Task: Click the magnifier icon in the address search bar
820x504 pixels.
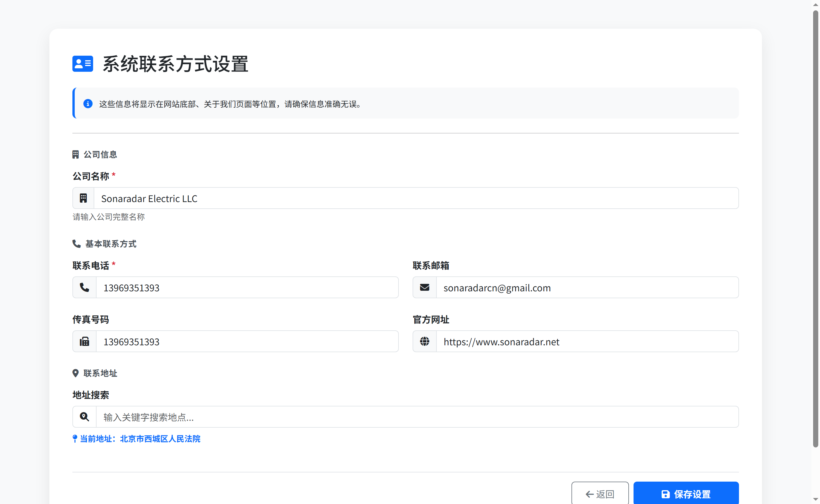Action: click(84, 417)
